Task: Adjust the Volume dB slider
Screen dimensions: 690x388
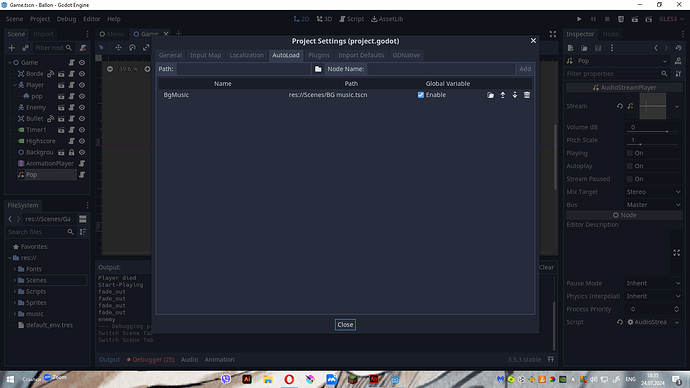Action: coord(653,131)
